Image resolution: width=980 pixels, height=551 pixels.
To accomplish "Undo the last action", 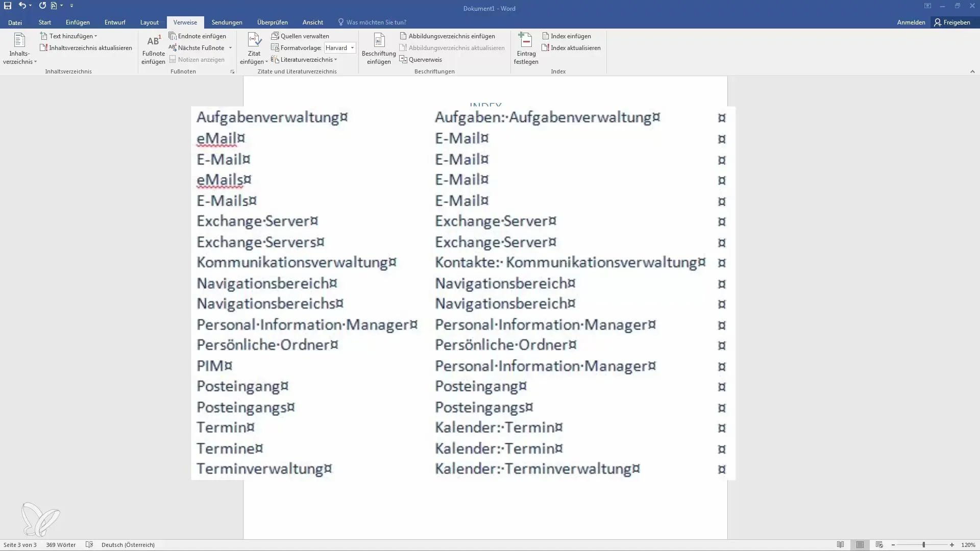I will point(22,6).
